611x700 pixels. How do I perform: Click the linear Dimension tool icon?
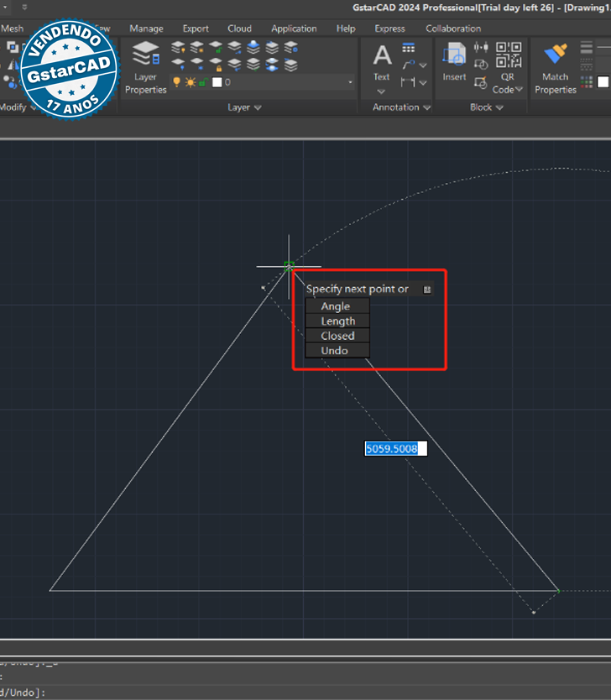pos(408,82)
